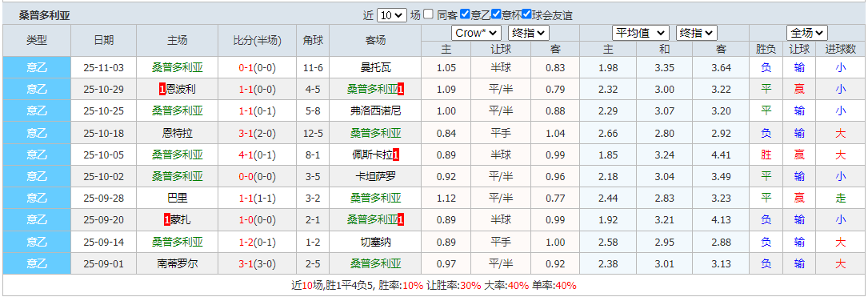Click the 3-1(3-0) score at 南蒂罗尔
Viewport: 868px width, 297px height.
(258, 263)
